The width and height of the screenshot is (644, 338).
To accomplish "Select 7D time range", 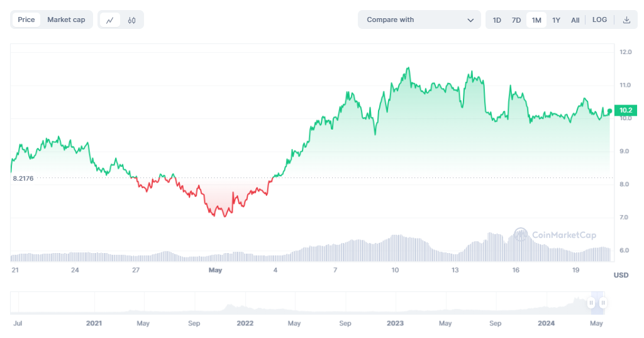I will [x=516, y=20].
